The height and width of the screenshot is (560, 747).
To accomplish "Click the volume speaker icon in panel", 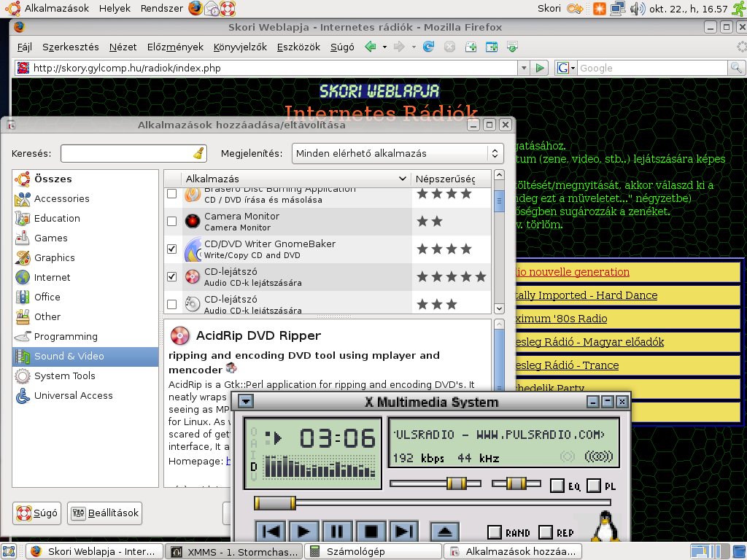I will [x=636, y=9].
